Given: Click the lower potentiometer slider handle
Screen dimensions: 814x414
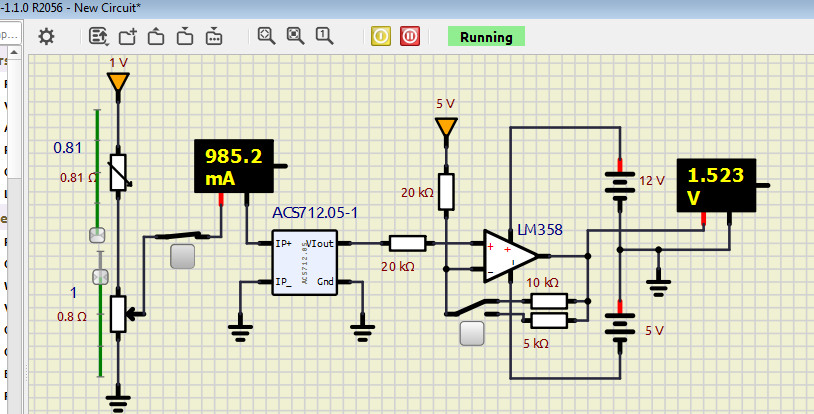Looking at the screenshot, I should tap(100, 276).
